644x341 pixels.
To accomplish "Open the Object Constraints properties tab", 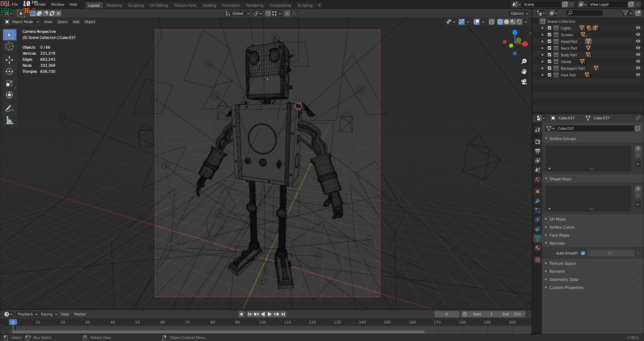I will [538, 229].
